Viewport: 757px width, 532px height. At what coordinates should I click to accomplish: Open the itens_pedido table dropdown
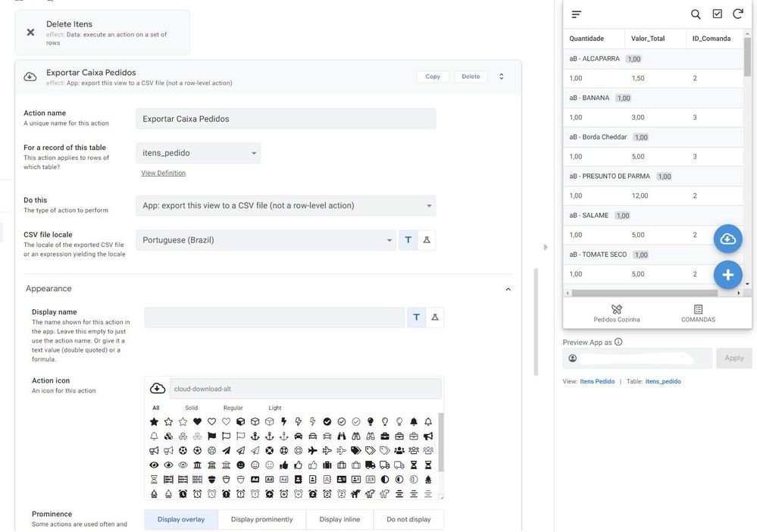199,153
